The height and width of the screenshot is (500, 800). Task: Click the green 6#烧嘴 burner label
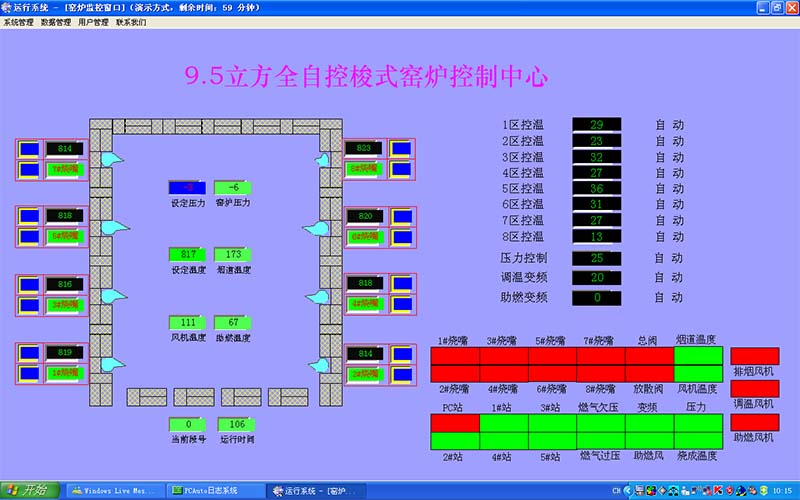pyautogui.click(x=364, y=236)
